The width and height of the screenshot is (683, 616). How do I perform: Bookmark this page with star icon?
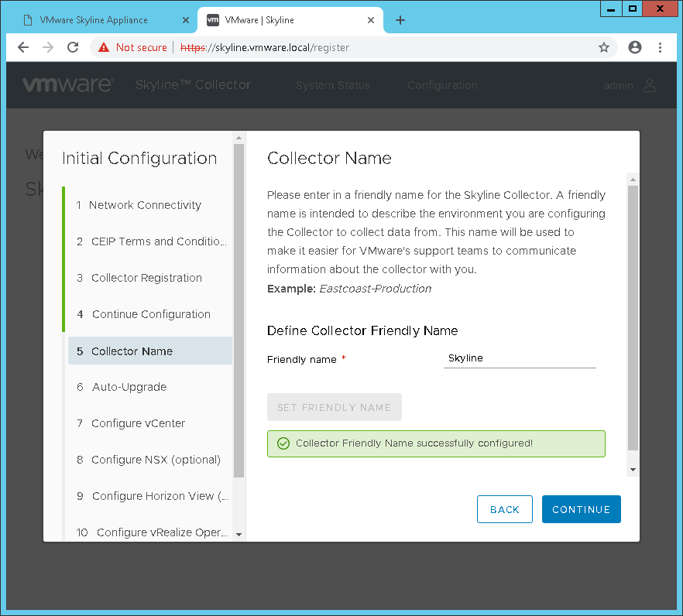click(x=604, y=47)
